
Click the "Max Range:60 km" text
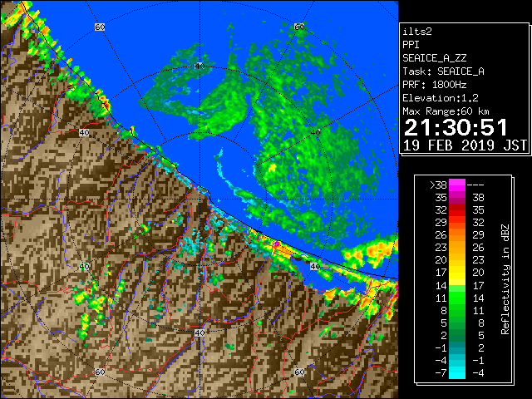click(x=446, y=111)
